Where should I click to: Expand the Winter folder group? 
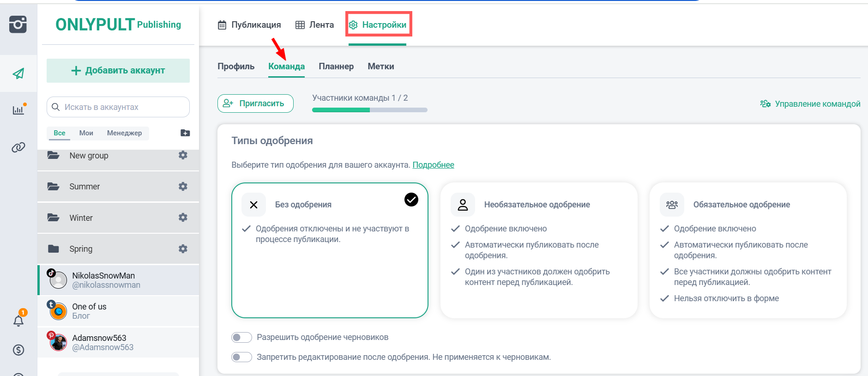tap(81, 218)
